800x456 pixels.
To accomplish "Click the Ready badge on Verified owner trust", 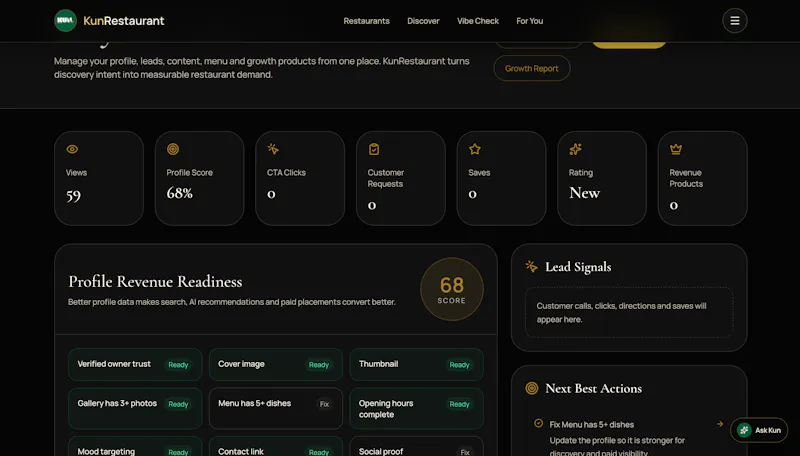I will 178,365.
